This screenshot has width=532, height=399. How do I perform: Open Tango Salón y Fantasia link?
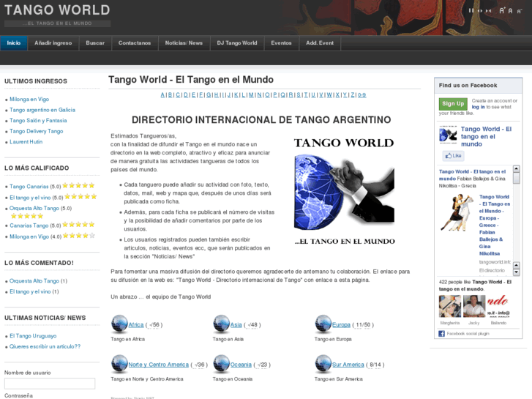click(x=38, y=120)
